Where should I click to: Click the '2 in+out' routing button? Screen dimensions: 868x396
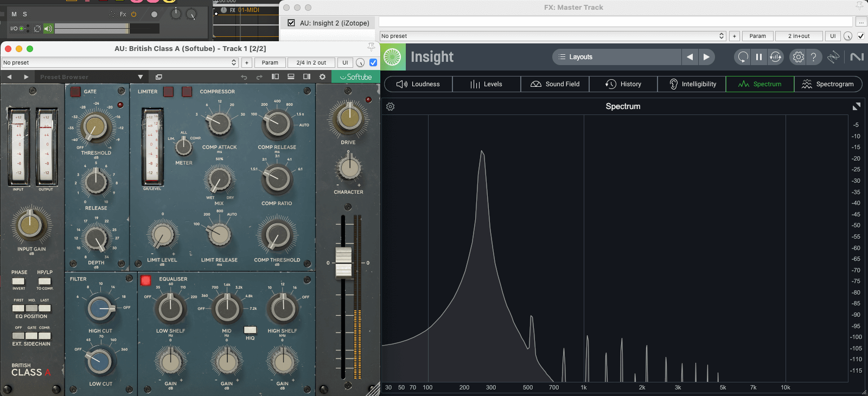[x=799, y=36]
